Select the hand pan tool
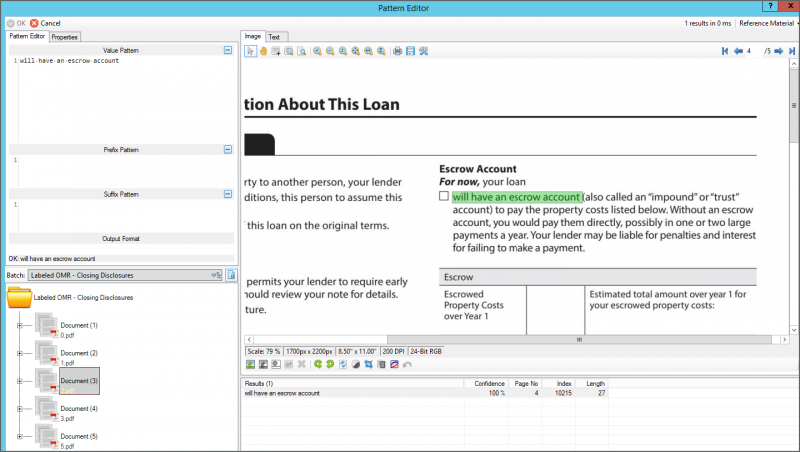Viewport: 800px width, 452px height. pyautogui.click(x=263, y=51)
